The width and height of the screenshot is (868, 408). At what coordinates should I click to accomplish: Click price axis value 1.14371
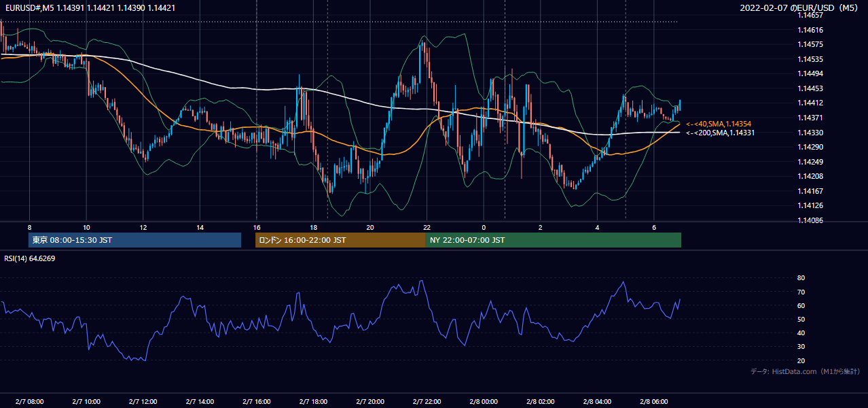810,118
